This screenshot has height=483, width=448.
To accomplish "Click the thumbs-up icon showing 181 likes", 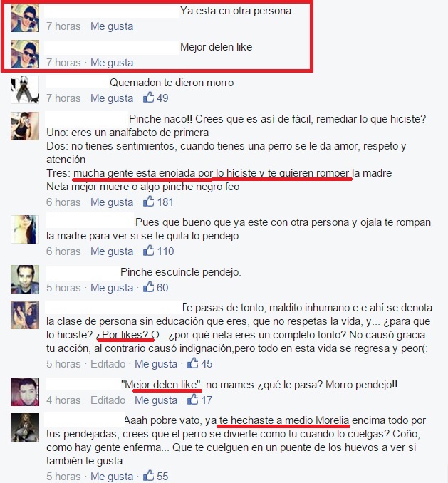I will coord(148,202).
